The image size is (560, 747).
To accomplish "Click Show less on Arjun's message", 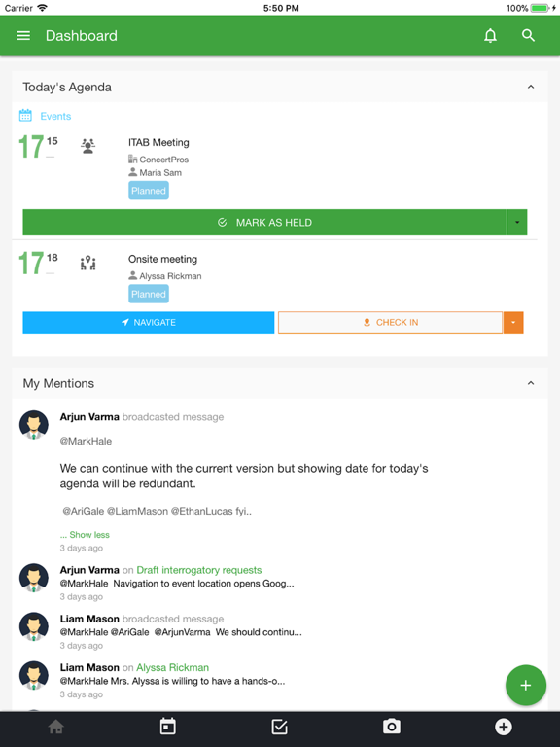I will click(85, 535).
